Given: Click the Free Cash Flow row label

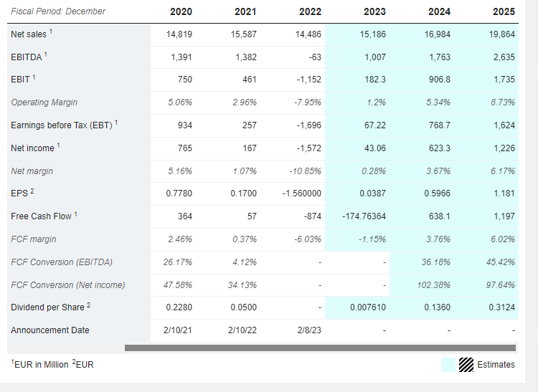Looking at the screenshot, I should [41, 216].
